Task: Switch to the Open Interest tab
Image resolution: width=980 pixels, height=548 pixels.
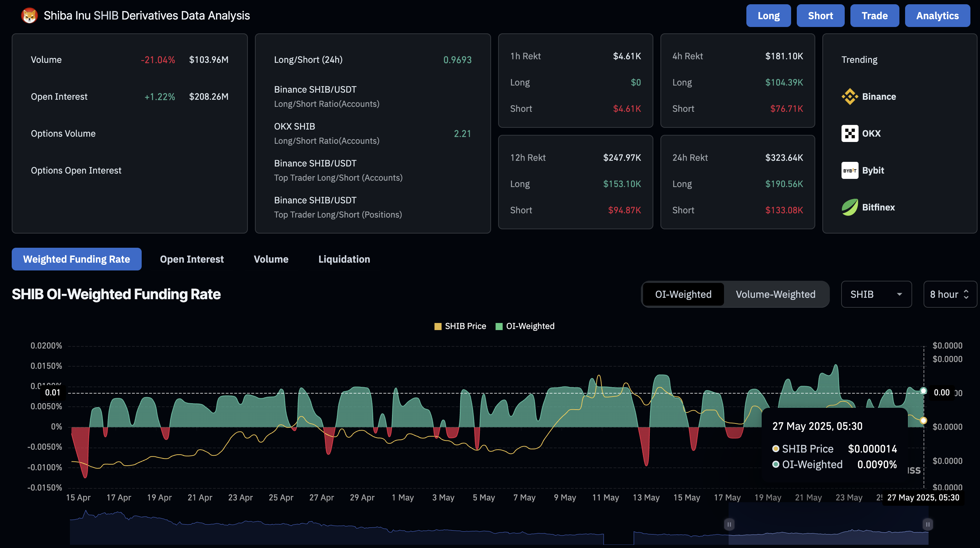Action: tap(192, 259)
